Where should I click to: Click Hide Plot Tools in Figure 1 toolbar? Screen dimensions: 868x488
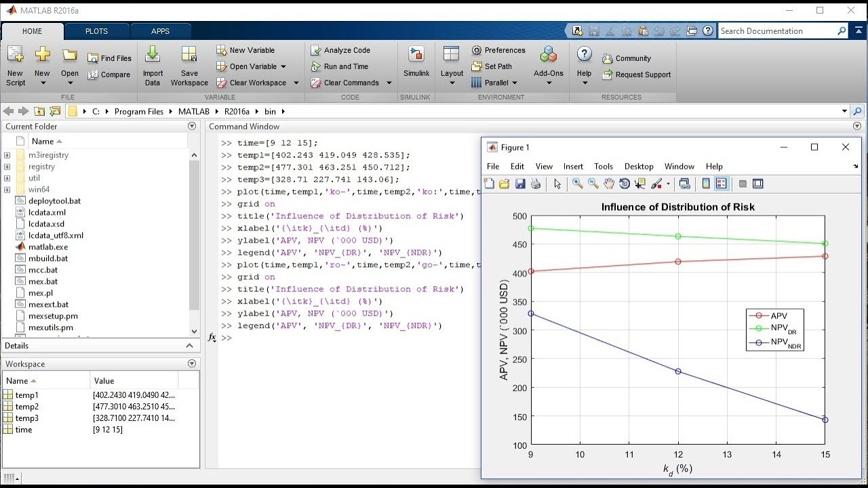coord(743,184)
